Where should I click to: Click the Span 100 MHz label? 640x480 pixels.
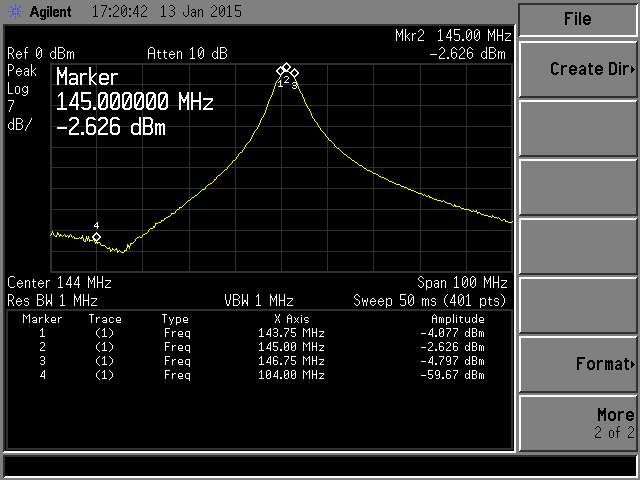[462, 283]
